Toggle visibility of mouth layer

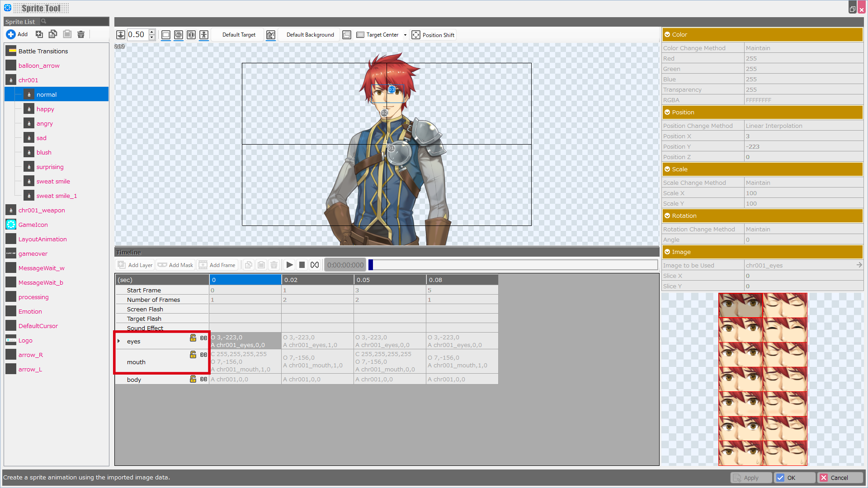203,355
